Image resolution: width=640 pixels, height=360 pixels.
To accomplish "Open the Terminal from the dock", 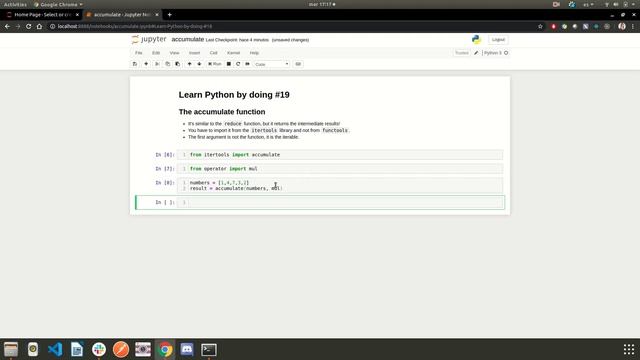I will click(209, 349).
